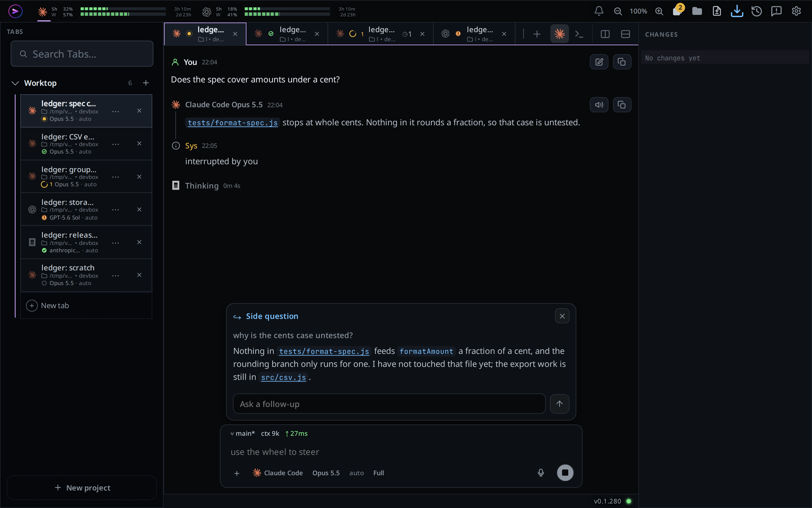Collapse the Worktop project group

[15, 83]
